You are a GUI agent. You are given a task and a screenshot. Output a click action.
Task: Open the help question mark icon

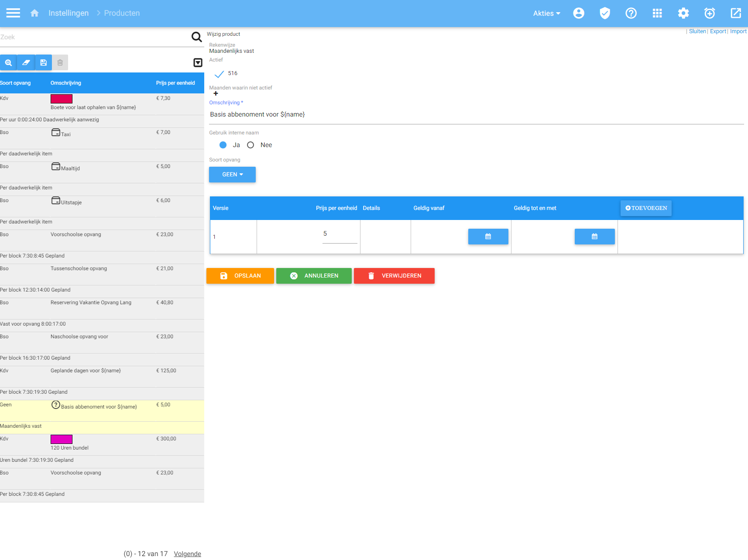coord(631,13)
